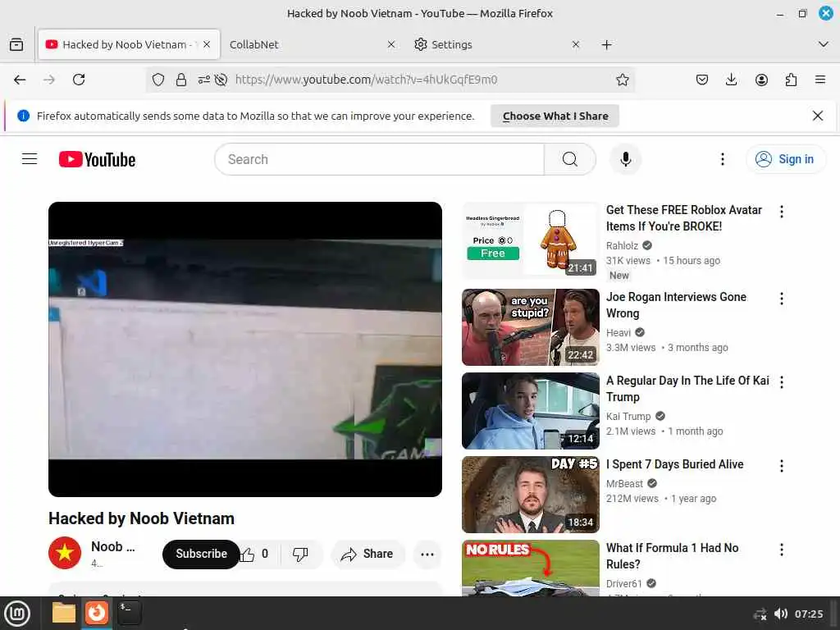Click the site security padlock icon

pyautogui.click(x=181, y=80)
